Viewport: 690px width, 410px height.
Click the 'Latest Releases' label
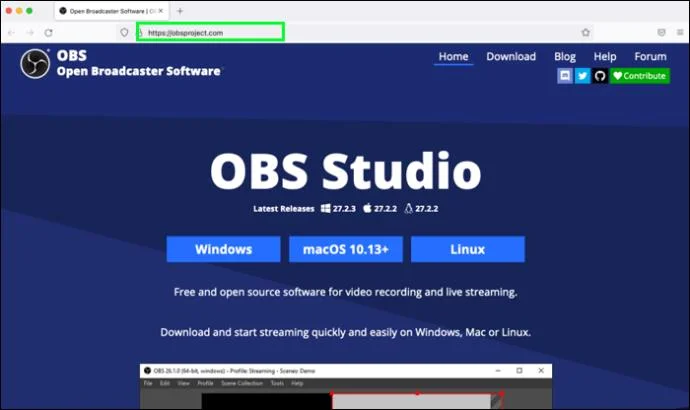click(x=284, y=209)
